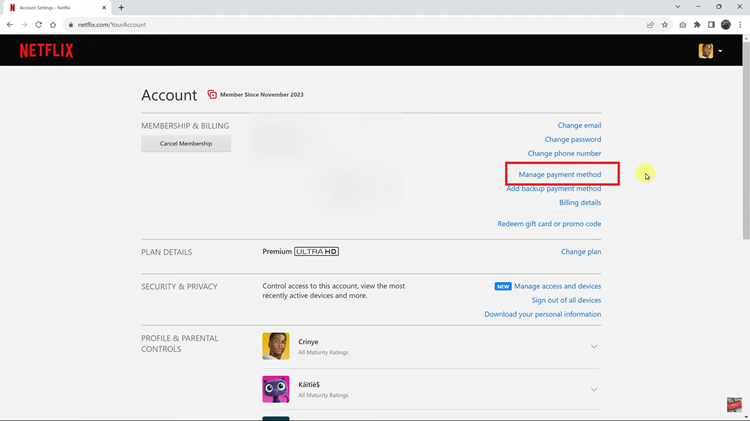This screenshot has height=421, width=750.
Task: Click the Kàitié$ profile avatar
Action: pos(276,389)
